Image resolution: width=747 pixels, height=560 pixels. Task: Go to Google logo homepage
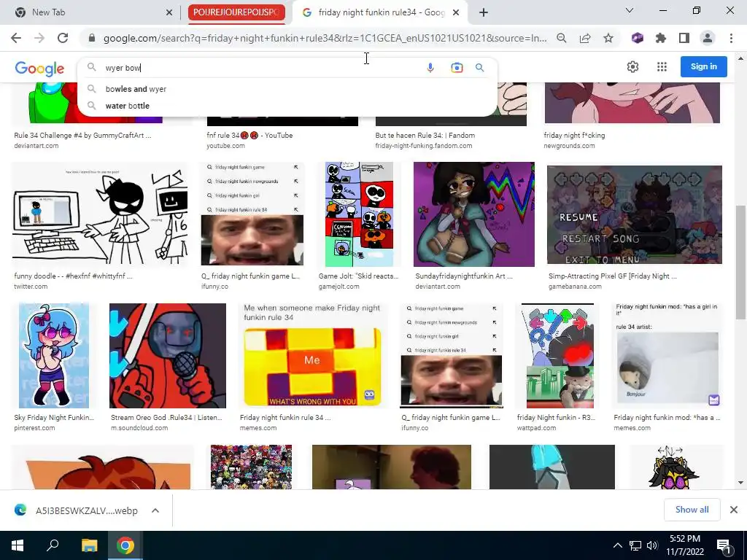tap(39, 69)
